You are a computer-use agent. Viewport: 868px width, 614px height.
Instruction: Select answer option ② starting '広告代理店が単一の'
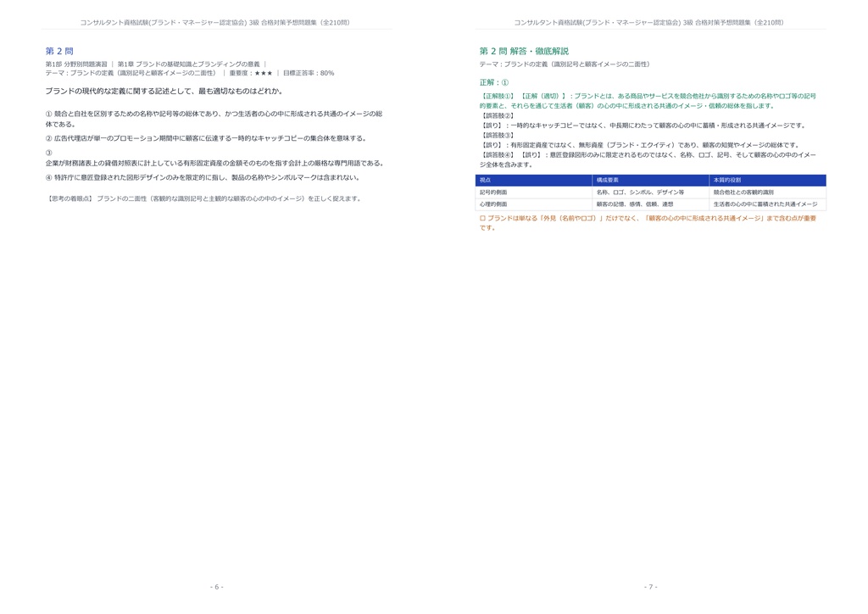pos(206,138)
